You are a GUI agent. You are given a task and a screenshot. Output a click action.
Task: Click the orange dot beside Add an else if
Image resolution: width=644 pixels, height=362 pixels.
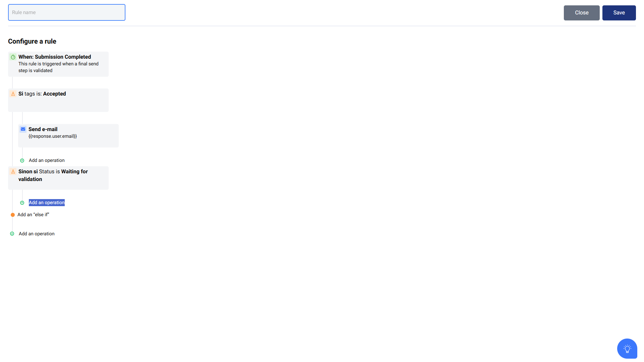13,215
